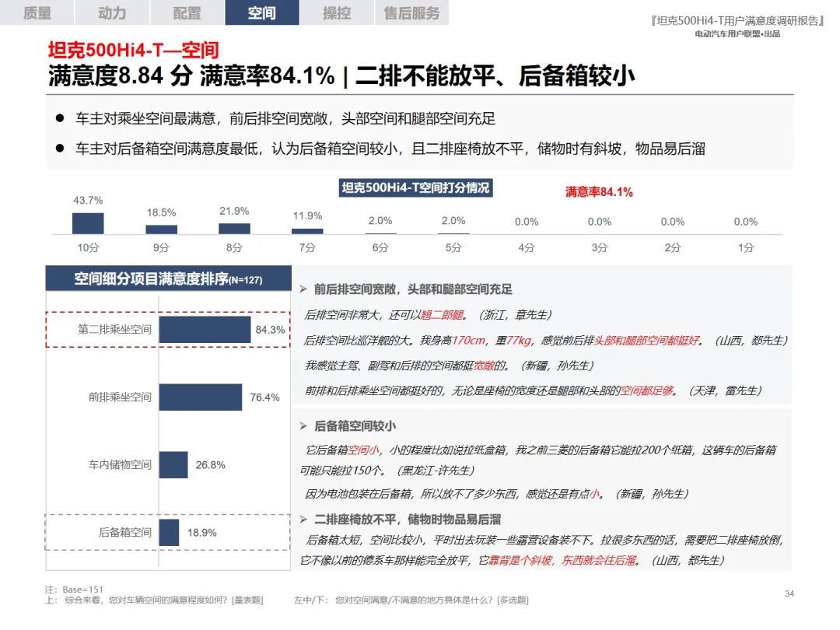The image size is (840, 630).
Task: Click the 10分 axis label
Action: pyautogui.click(x=88, y=247)
